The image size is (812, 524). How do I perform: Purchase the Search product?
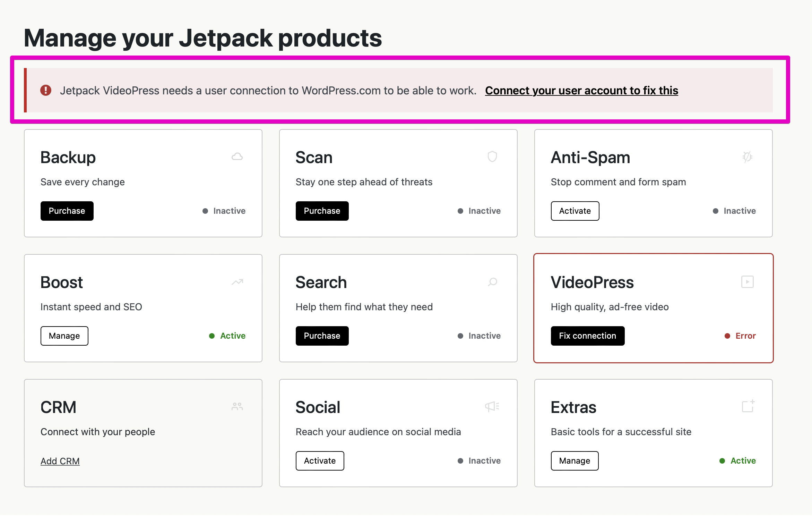pos(322,336)
